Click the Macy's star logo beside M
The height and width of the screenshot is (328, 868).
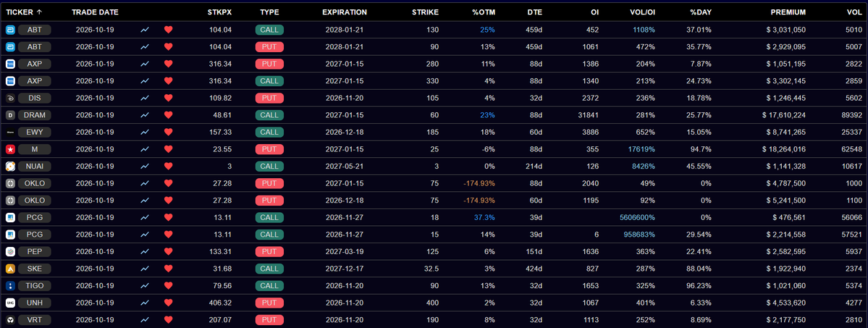click(10, 149)
